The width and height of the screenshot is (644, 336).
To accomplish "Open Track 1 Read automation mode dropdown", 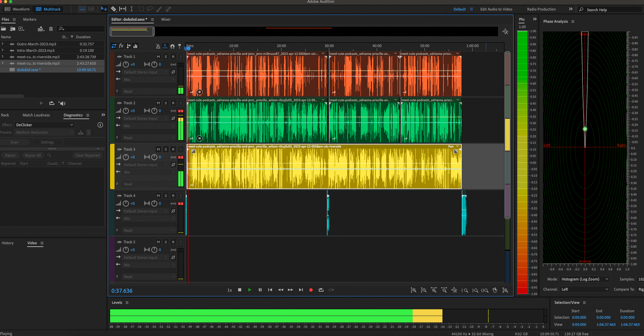I will pyautogui.click(x=149, y=91).
